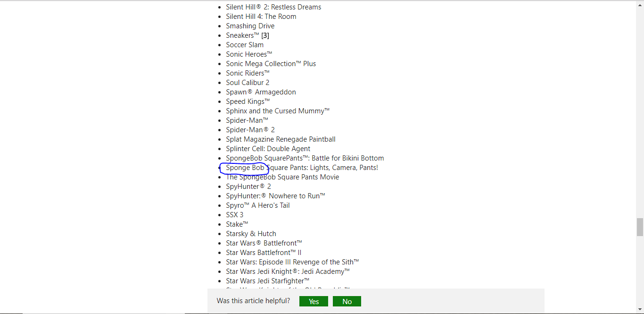Click Sponge Bob Square Pants: Lights, Camera, Pants!
The width and height of the screenshot is (644, 314).
pyautogui.click(x=302, y=168)
